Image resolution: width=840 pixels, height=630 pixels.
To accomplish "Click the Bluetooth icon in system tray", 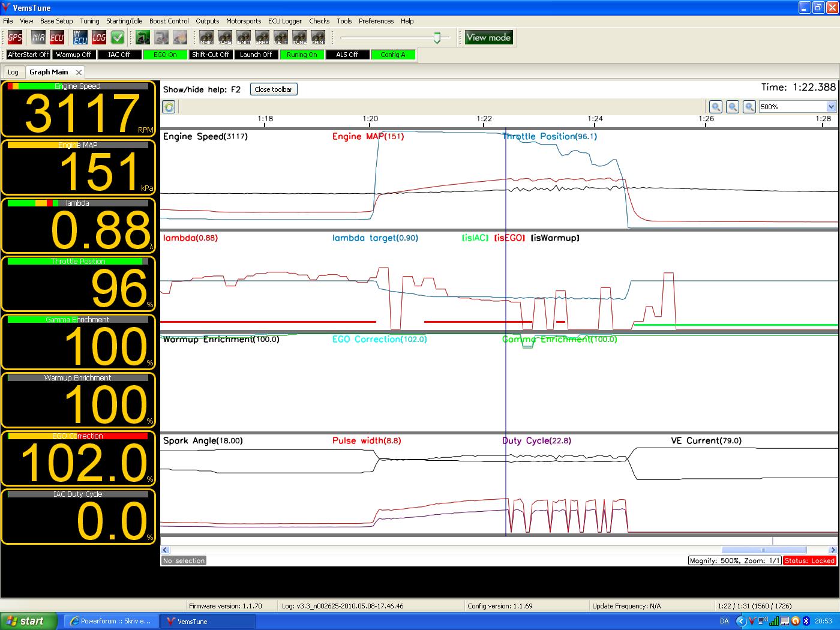I will click(x=806, y=622).
